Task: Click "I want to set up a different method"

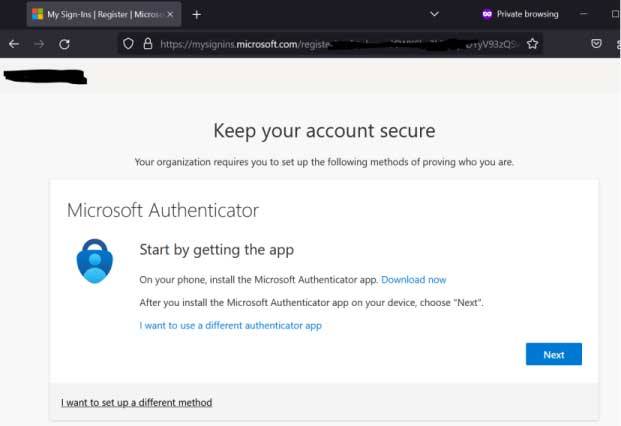Action: [x=136, y=403]
